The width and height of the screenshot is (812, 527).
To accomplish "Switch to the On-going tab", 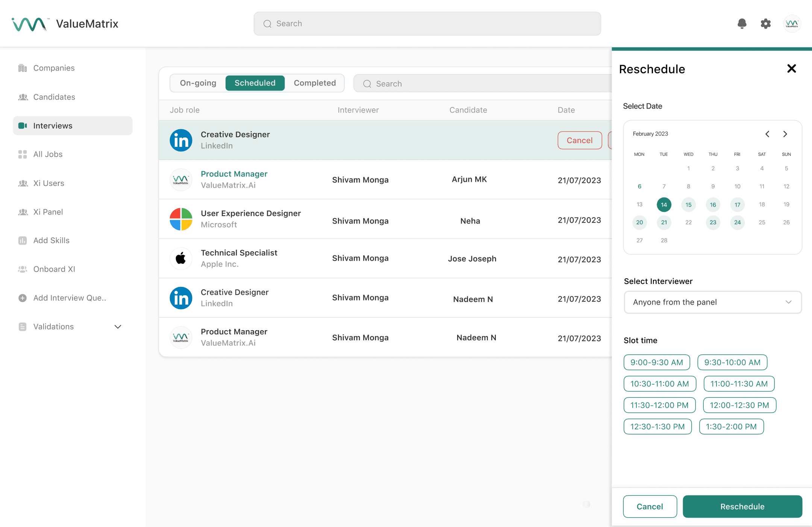I will (x=198, y=83).
